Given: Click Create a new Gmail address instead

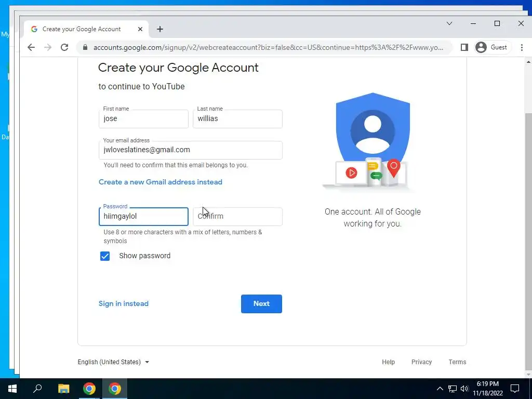Looking at the screenshot, I should point(161,182).
